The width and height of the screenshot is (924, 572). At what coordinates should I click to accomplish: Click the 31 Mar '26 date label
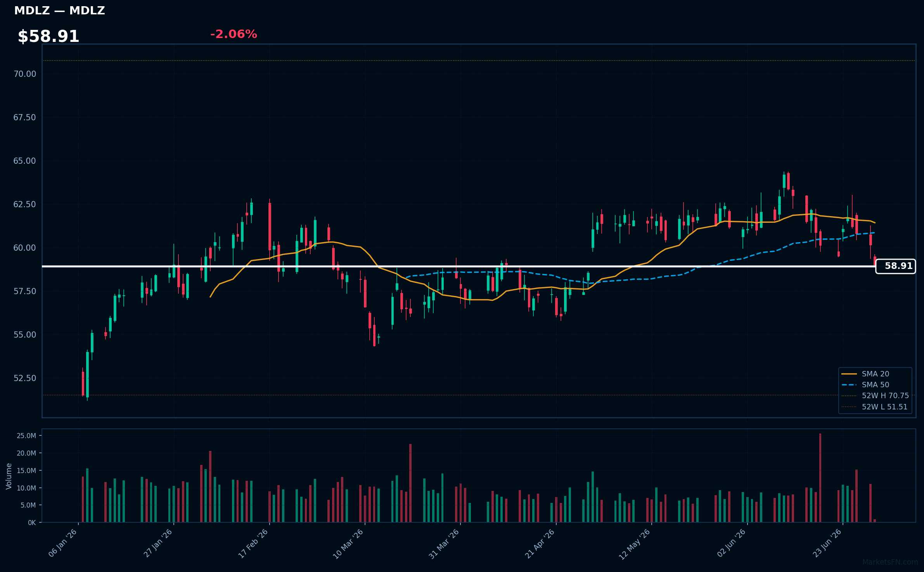pos(444,544)
